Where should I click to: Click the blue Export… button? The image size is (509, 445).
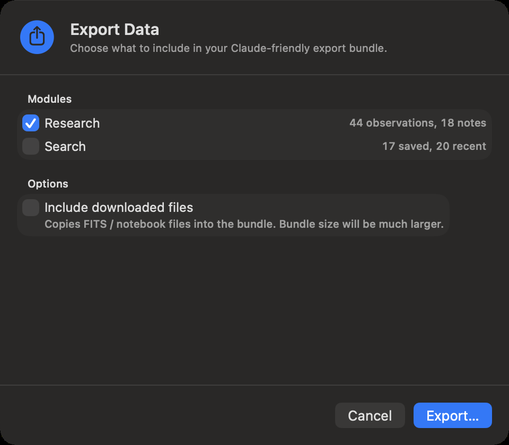(x=452, y=415)
